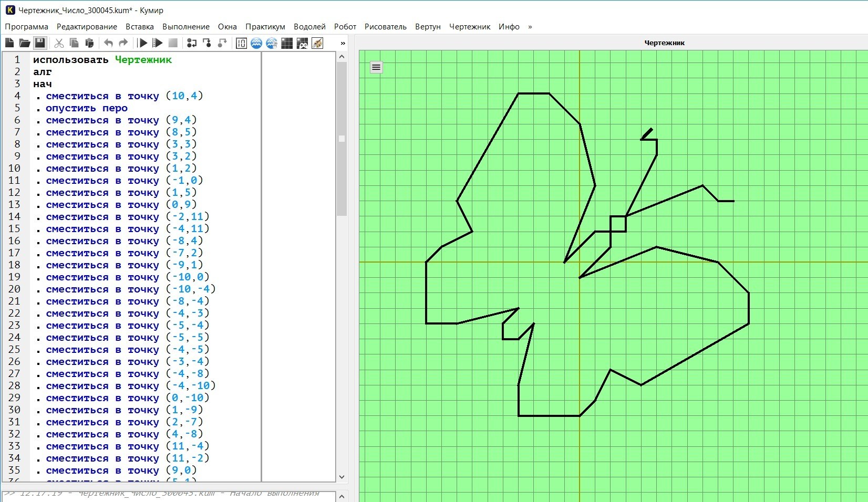This screenshot has height=502, width=868.
Task: Save the program with the floppy icon
Action: [x=40, y=43]
